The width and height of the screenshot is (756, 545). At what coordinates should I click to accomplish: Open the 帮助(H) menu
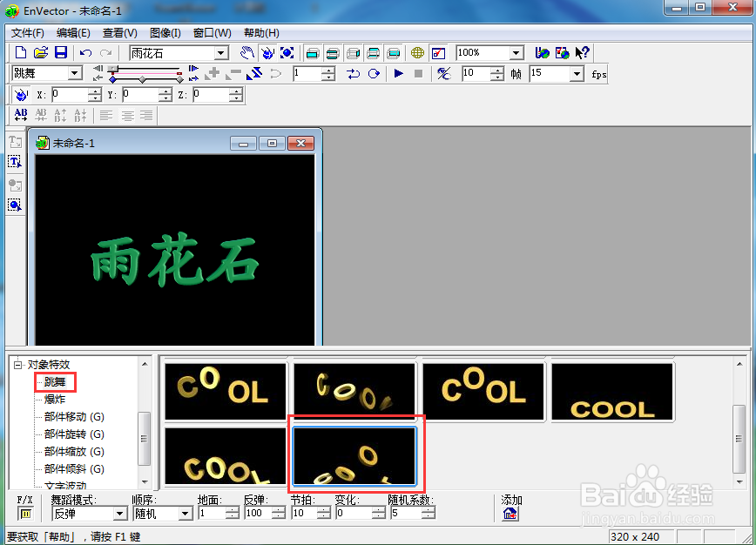pyautogui.click(x=261, y=33)
